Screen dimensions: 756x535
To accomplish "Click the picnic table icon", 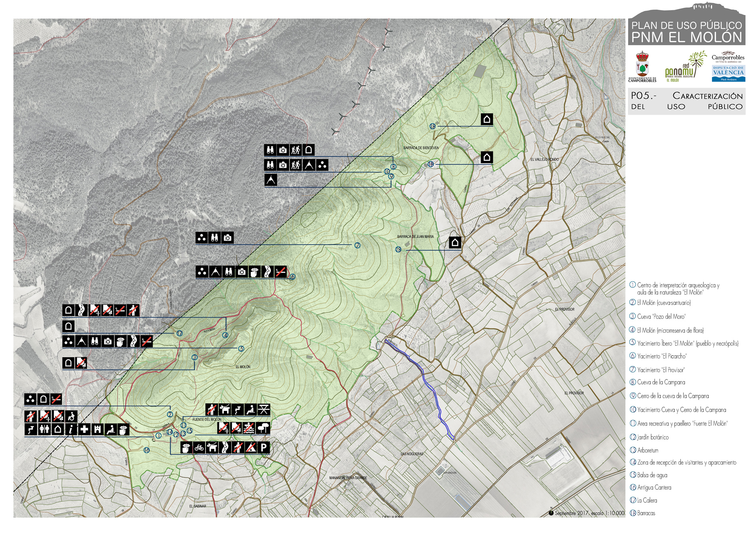I will point(264,410).
